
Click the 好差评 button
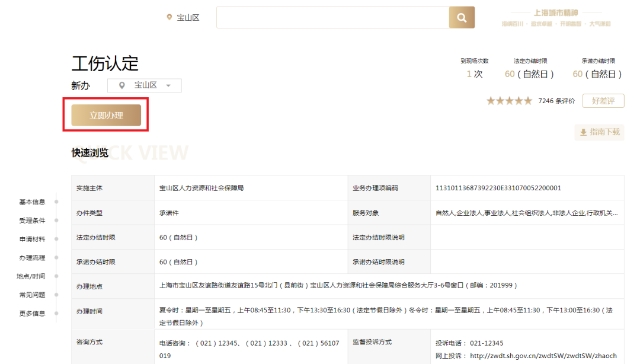coord(603,100)
